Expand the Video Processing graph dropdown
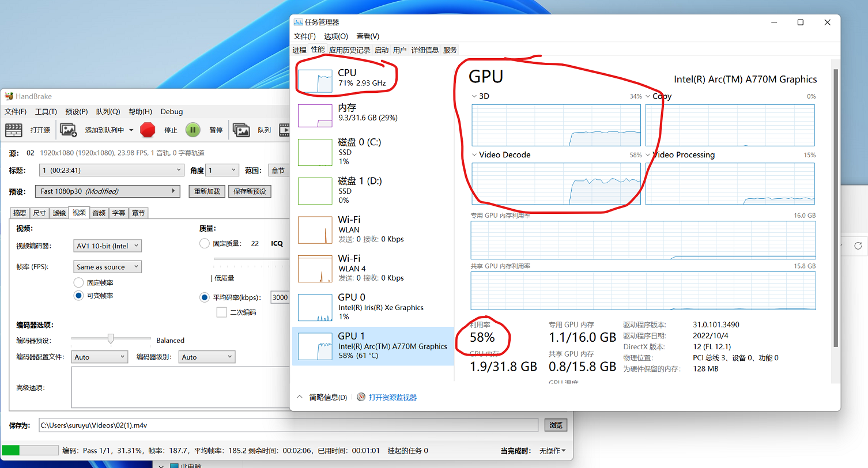The height and width of the screenshot is (468, 868). point(648,155)
